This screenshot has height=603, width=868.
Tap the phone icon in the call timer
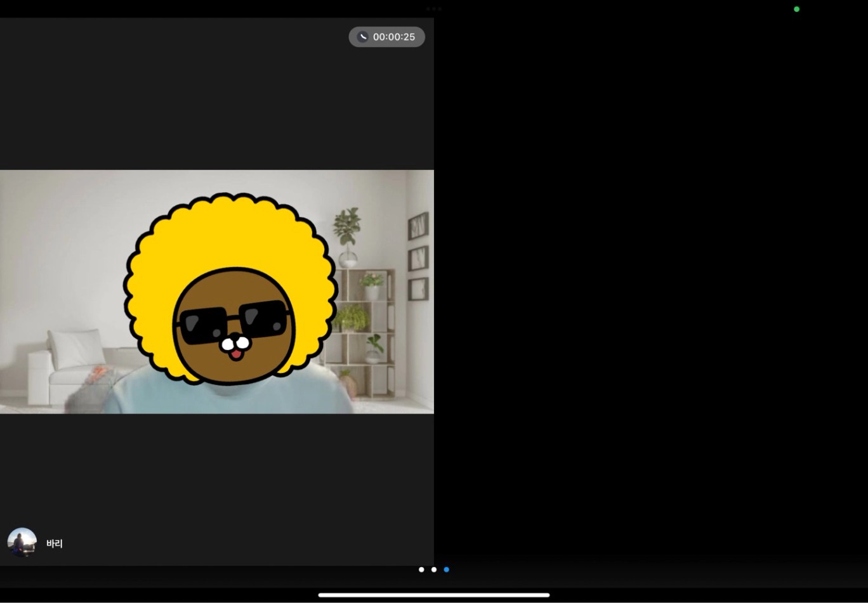pos(363,37)
